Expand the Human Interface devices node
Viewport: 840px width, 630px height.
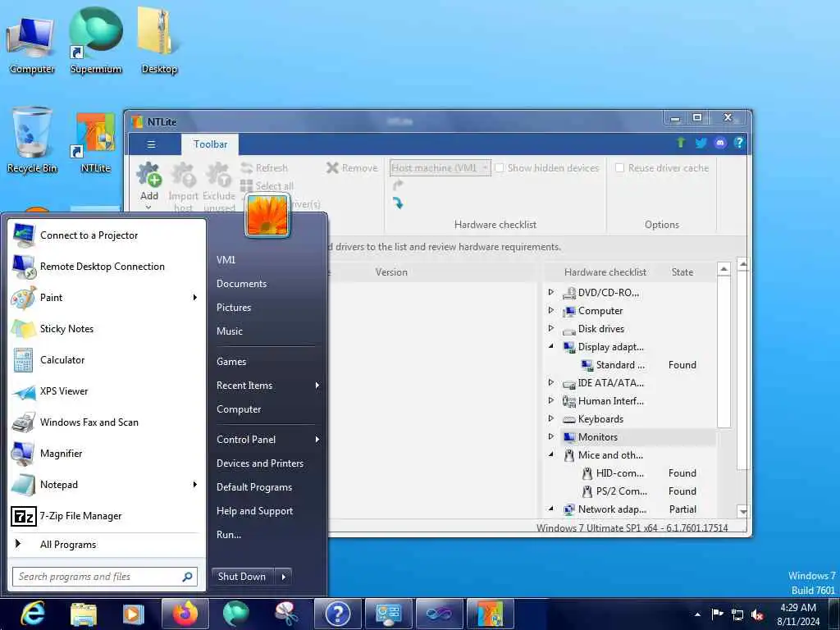(550, 400)
